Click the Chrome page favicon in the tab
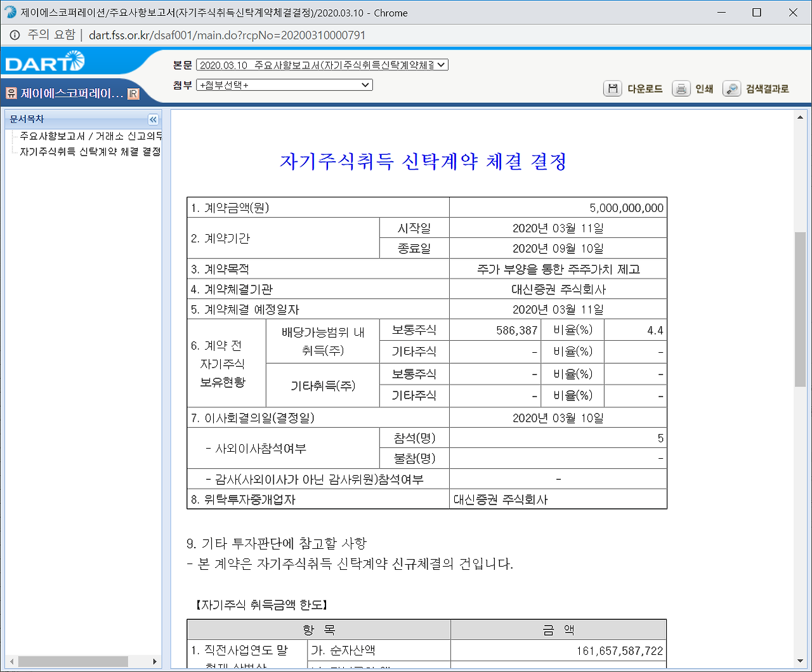Screen dimensions: 812x672 10,12
